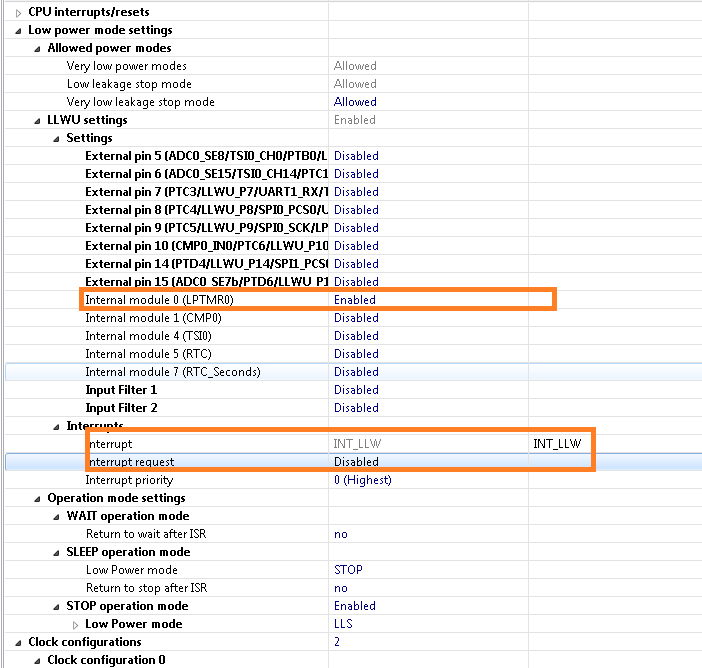The image size is (702, 668).
Task: Collapse the LLWU settings node
Action: (38, 121)
